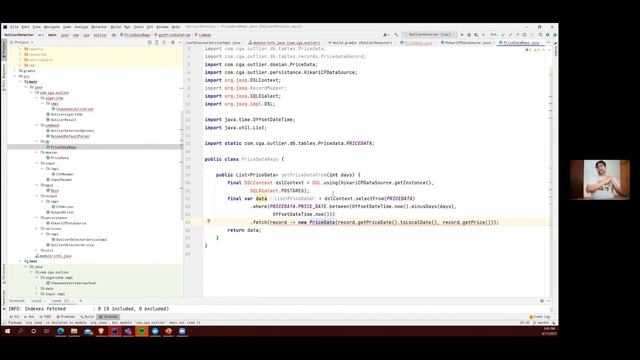Open the Structure side tool window tab
This screenshot has width=640, height=360.
coord(4,274)
